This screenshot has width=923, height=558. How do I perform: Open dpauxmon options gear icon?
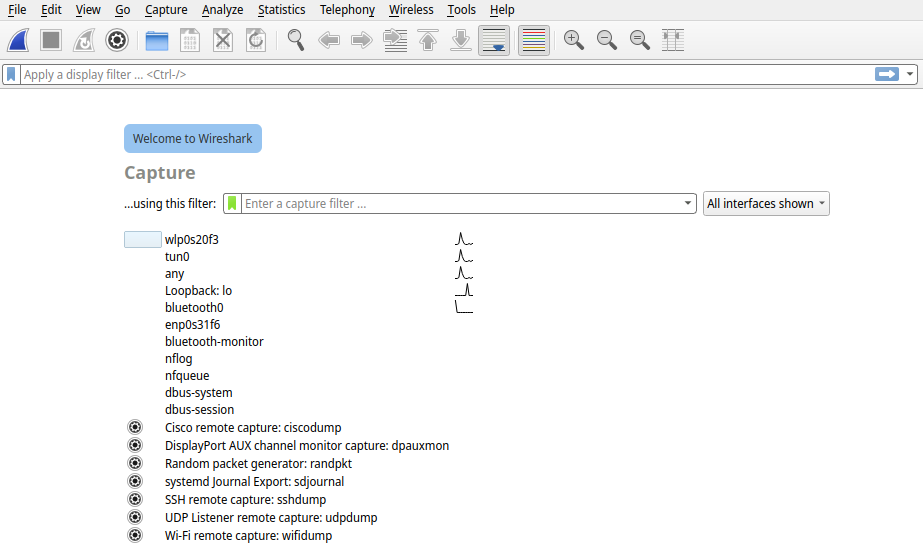(x=135, y=445)
